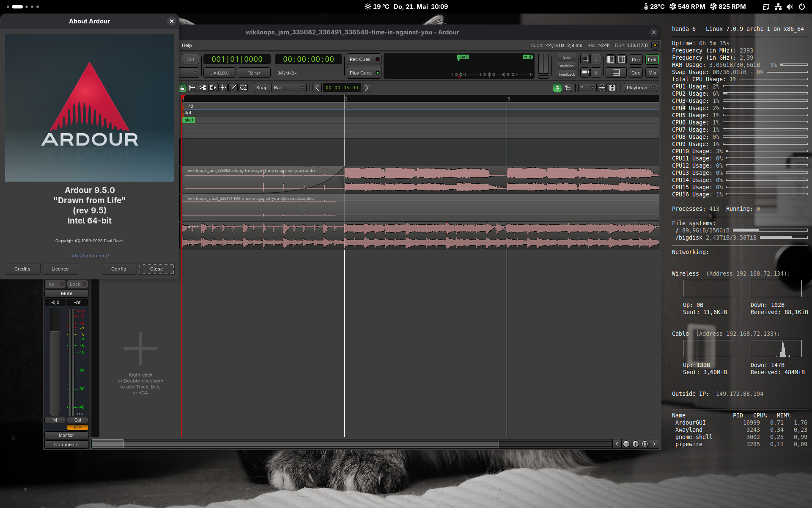Open the tempo 42,000 setting
This screenshot has height=508, width=812.
[x=219, y=73]
